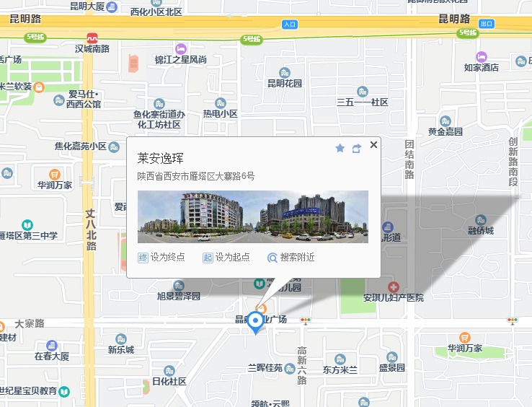Click the 旭景碧泽园 residential icon
Image resolution: width=532 pixels, height=407 pixels.
[x=179, y=285]
